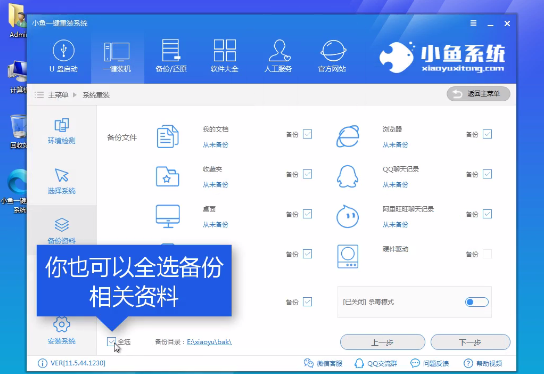
Task: Open the 软件大全 software catalog
Action: coord(224,56)
